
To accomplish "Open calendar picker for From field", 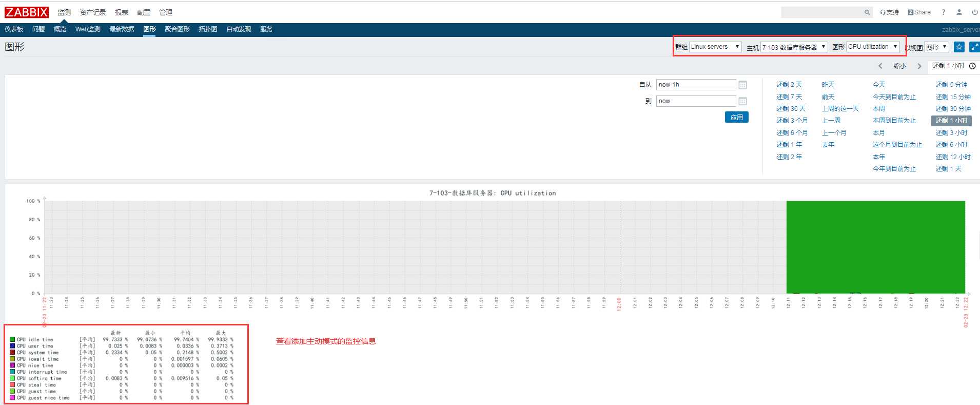I will click(742, 85).
